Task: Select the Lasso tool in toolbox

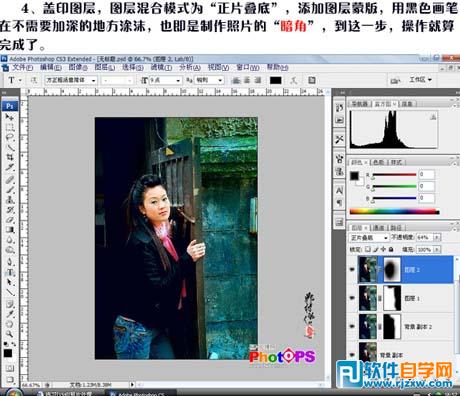Action: (10, 137)
